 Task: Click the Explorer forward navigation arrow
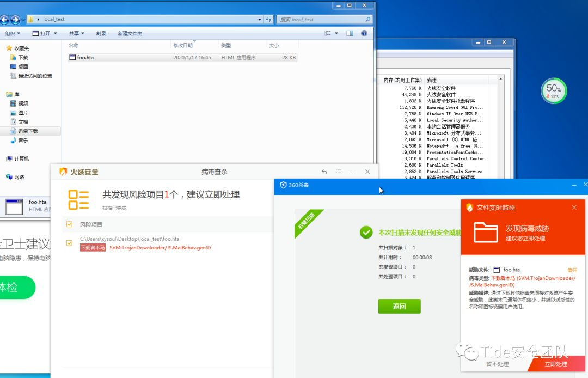[15, 20]
